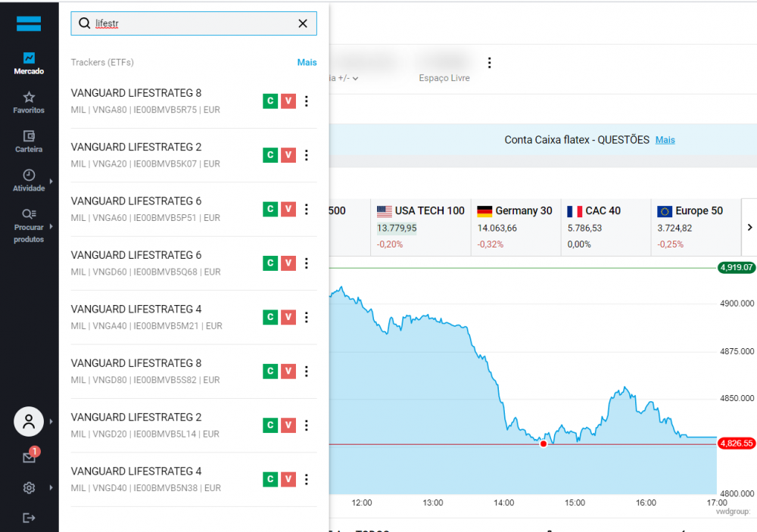757x532 pixels.
Task: Click the search input field
Action: pyautogui.click(x=193, y=23)
